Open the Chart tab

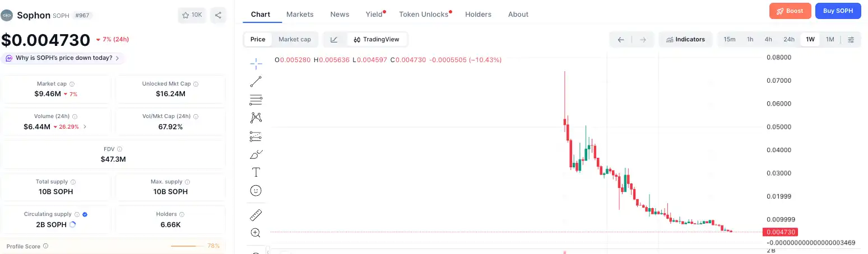[261, 14]
